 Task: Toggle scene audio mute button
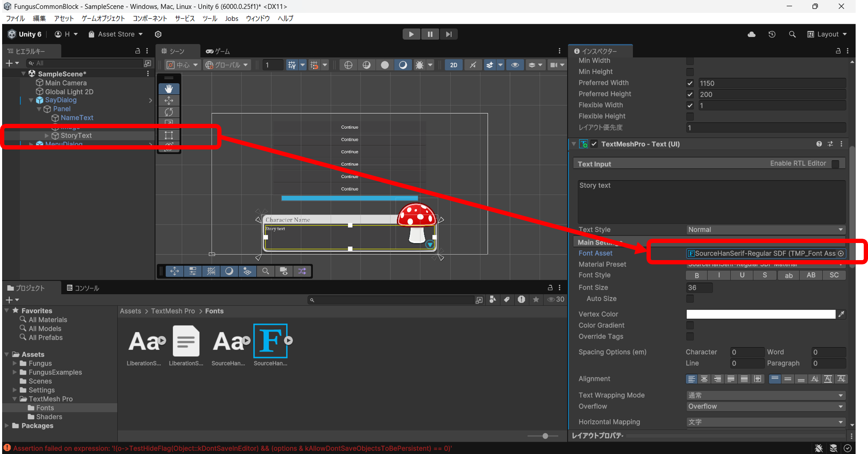point(473,65)
